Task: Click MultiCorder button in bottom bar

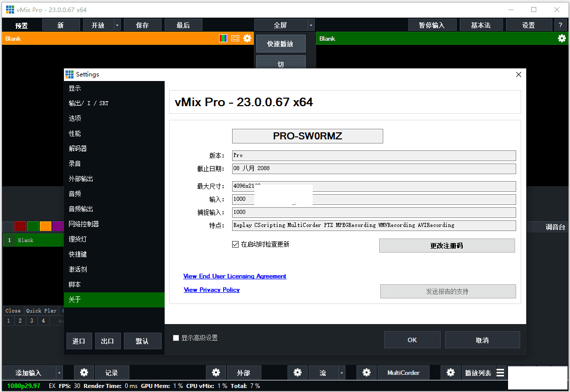Action: click(x=403, y=372)
